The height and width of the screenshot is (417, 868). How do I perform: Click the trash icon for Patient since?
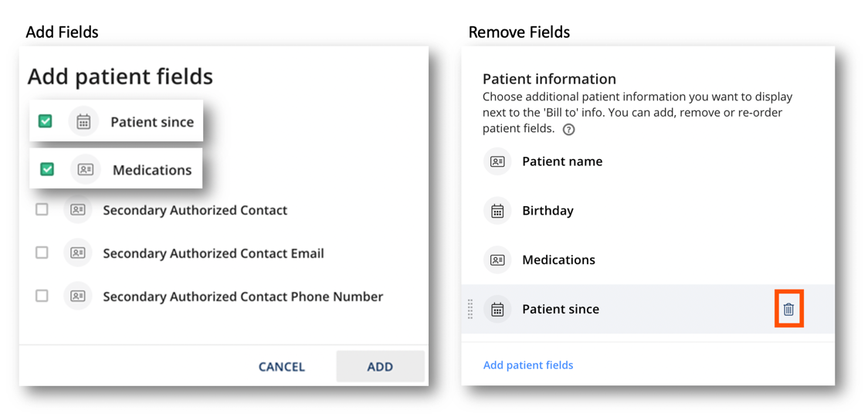click(788, 309)
